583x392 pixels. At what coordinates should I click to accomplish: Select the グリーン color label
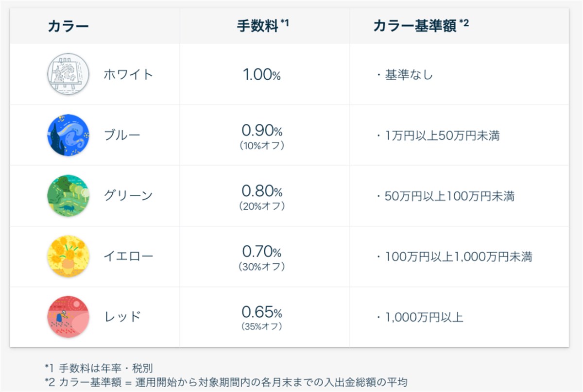coord(128,196)
